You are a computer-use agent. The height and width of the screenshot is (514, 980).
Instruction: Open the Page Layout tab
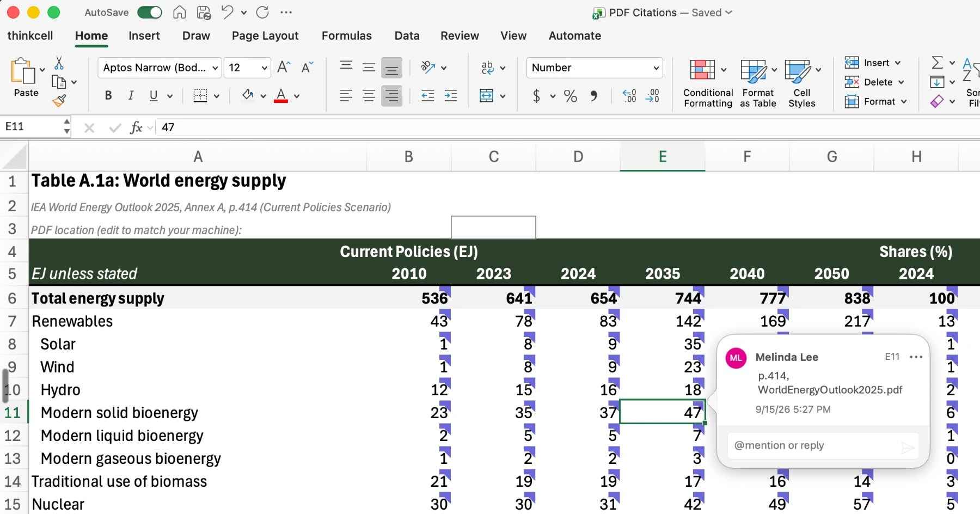[265, 36]
